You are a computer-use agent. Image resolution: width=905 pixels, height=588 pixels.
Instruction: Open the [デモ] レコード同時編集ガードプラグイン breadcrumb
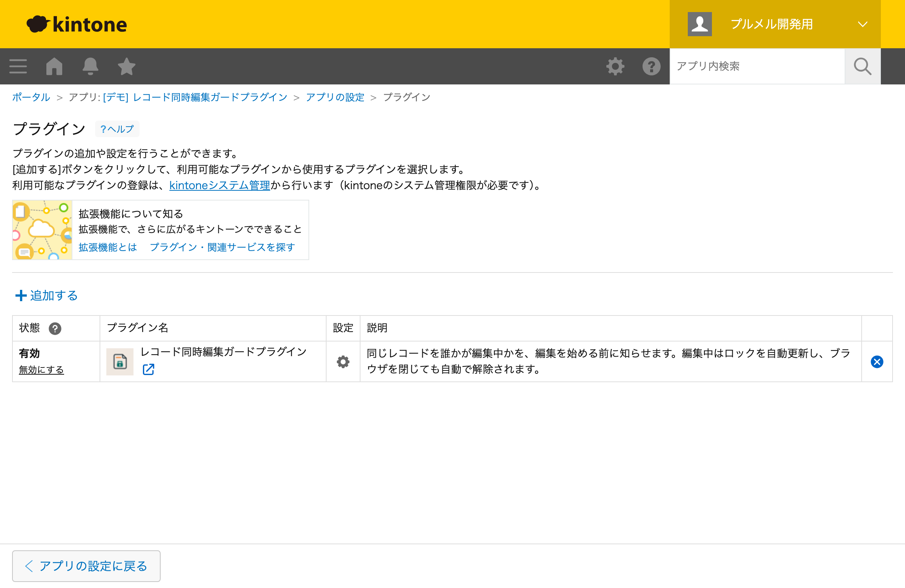[195, 97]
